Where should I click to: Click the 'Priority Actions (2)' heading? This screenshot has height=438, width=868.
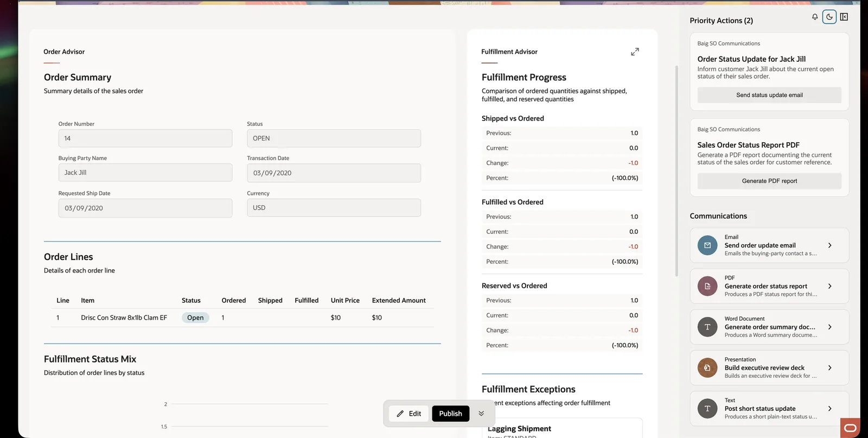coord(721,21)
